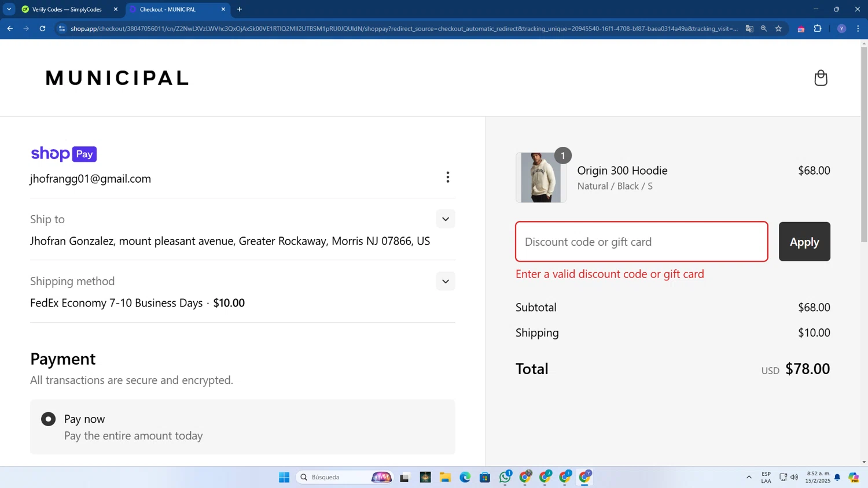Click the Total $78.00 amount
Image resolution: width=868 pixels, height=488 pixels.
click(807, 369)
